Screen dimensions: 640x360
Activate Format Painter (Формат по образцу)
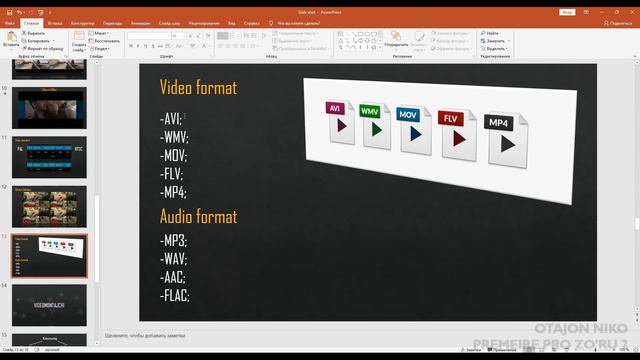(x=43, y=49)
